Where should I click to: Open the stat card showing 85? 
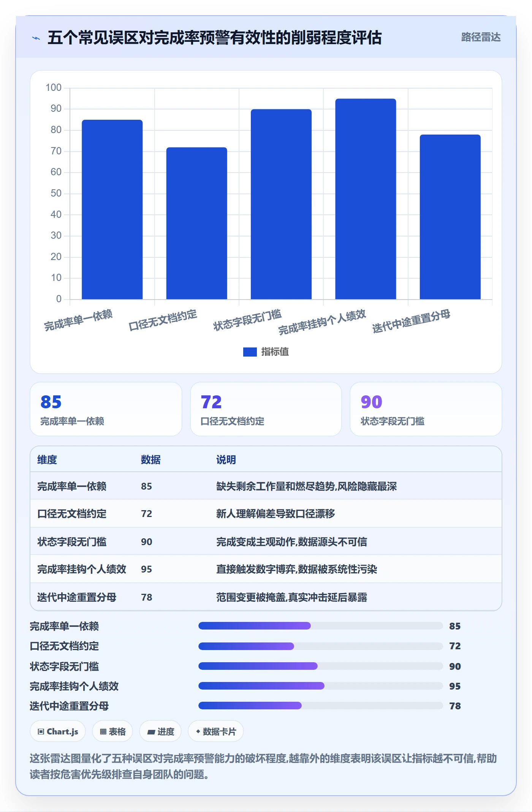click(106, 409)
